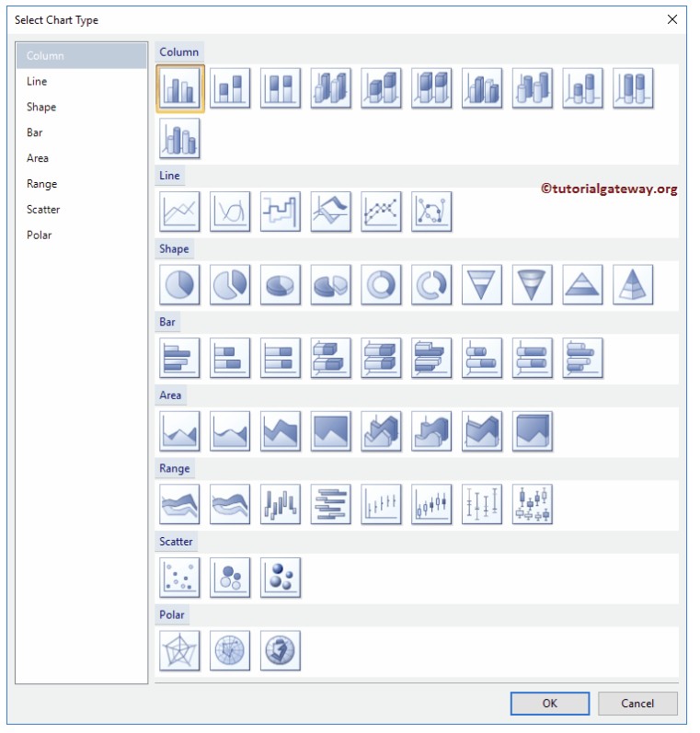700x733 pixels.
Task: Select the Error Bar chart icon
Action: [483, 505]
